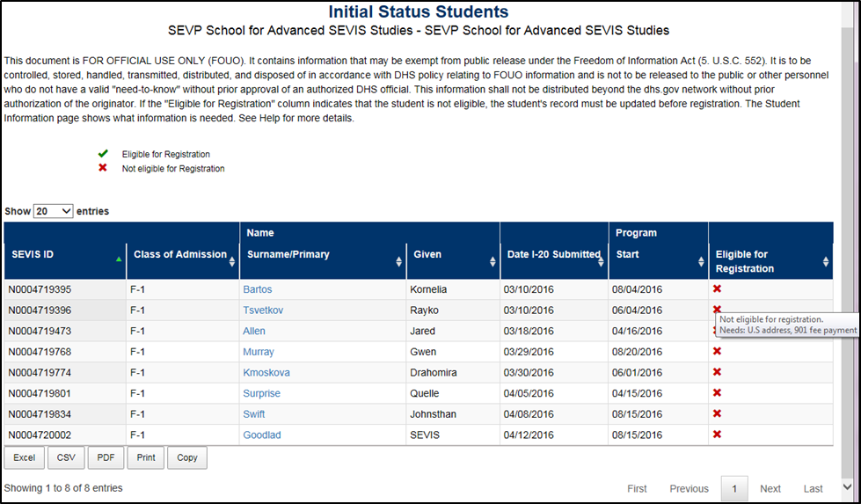Screen dimensions: 861x504
Task: Export the table to Excel
Action: pyautogui.click(x=24, y=458)
